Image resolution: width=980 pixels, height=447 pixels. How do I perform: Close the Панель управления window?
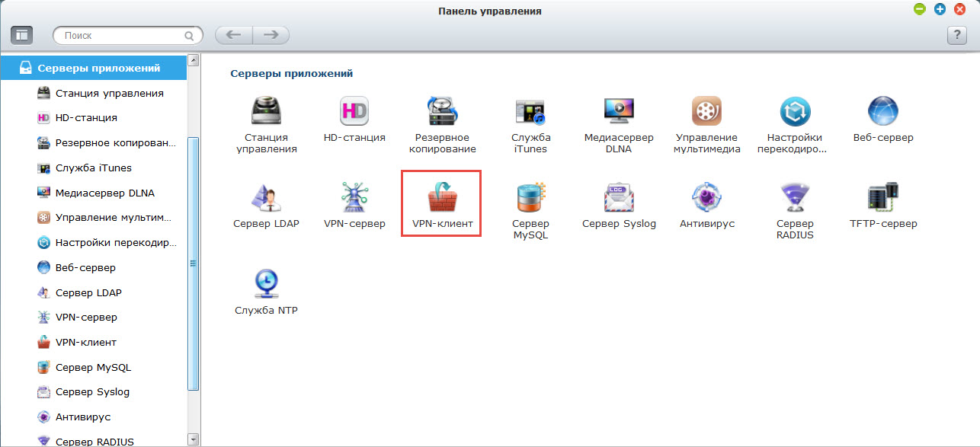pyautogui.click(x=959, y=9)
